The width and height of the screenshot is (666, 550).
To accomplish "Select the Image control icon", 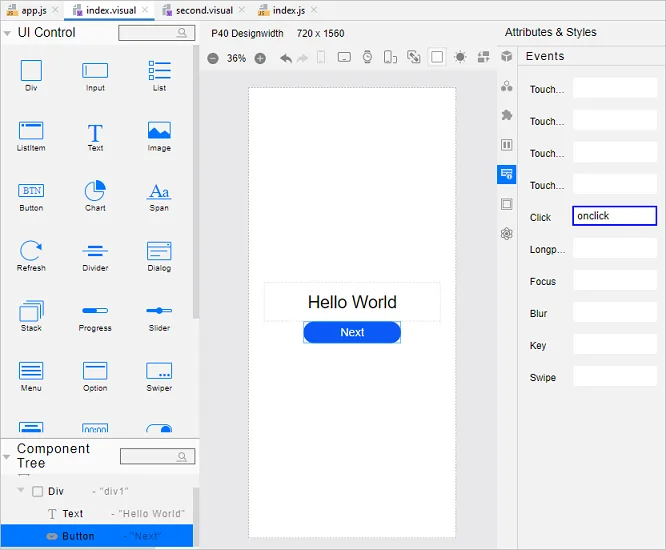I will pos(159,130).
